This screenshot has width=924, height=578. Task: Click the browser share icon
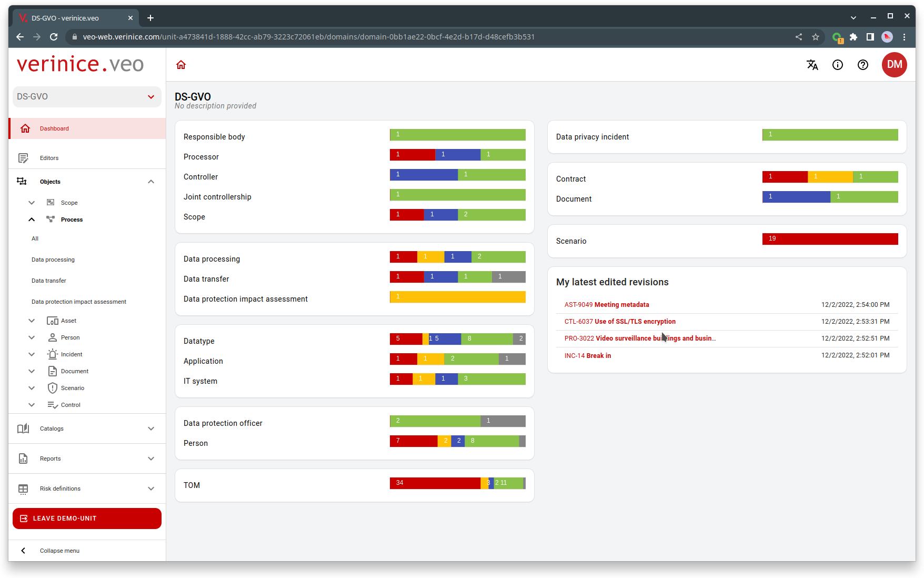tap(799, 37)
